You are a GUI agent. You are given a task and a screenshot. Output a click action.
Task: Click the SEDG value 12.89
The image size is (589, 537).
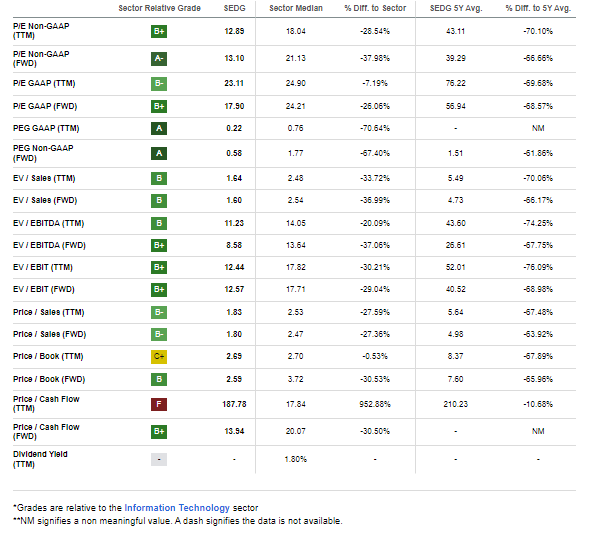tap(234, 31)
